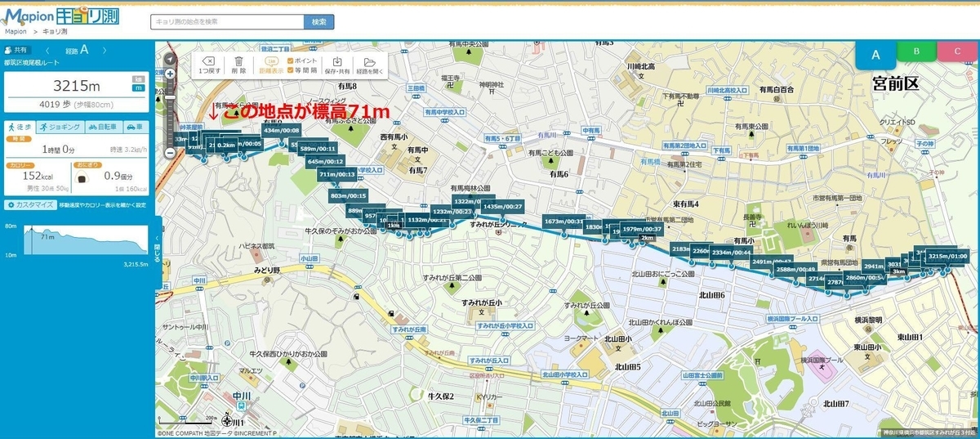Click the 検索 search button
This screenshot has height=439, width=980.
click(318, 22)
